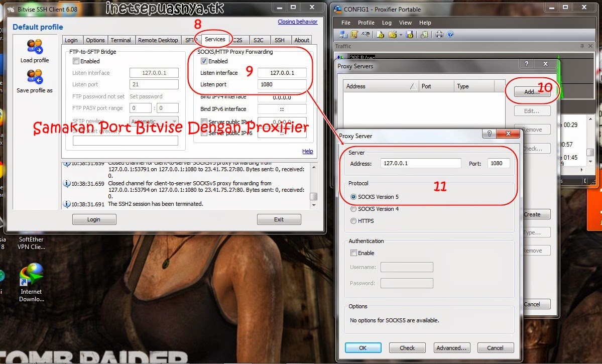Toggle Server public IPv6 checkbox
Viewport: 602px width, 364px height.
click(204, 133)
